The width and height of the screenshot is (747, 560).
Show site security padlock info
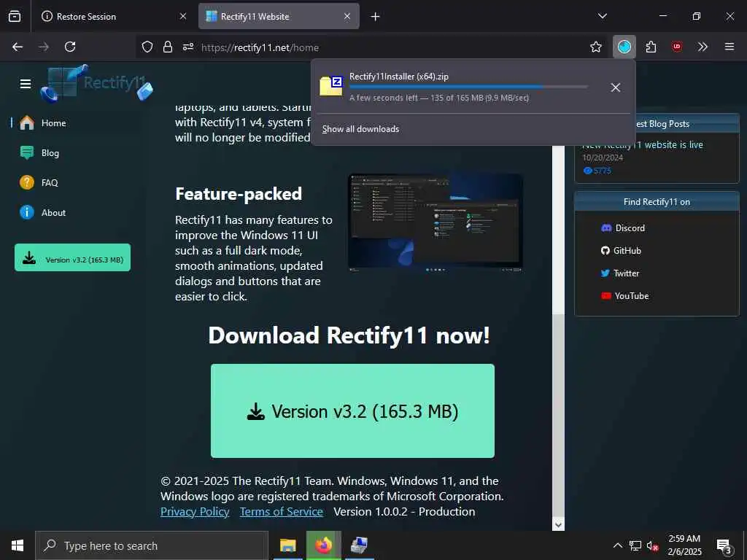pos(167,47)
